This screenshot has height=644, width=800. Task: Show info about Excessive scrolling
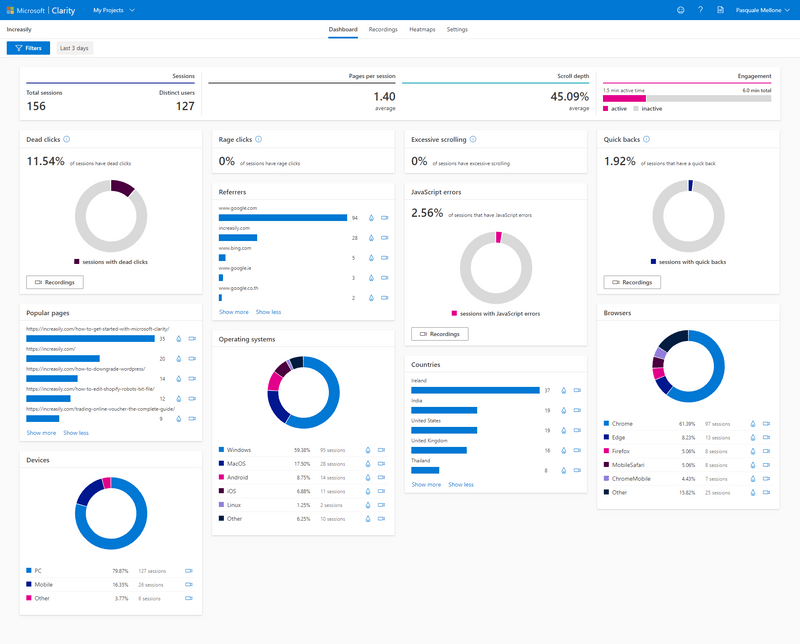(473, 139)
